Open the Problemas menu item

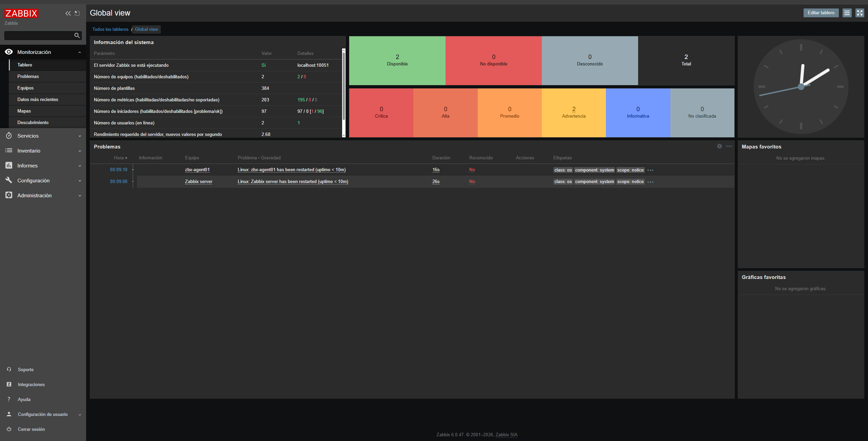(47, 76)
